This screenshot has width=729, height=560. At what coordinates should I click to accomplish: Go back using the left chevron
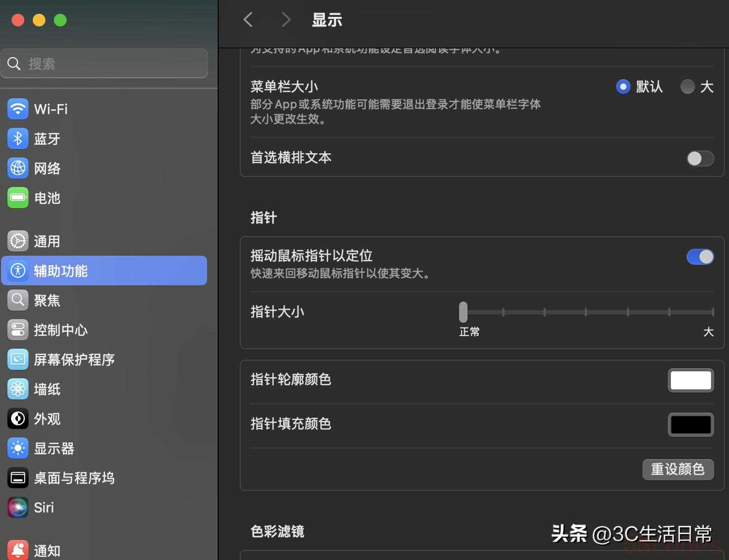248,20
